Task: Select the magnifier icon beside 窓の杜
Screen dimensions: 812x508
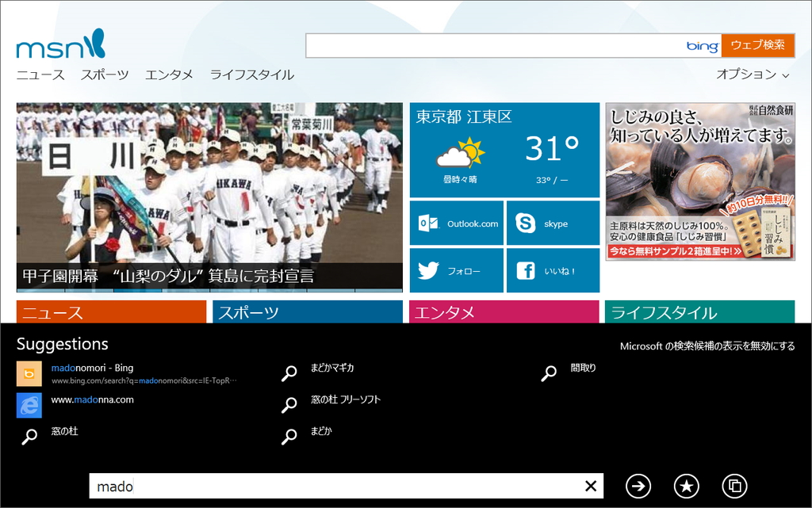Action: (29, 436)
